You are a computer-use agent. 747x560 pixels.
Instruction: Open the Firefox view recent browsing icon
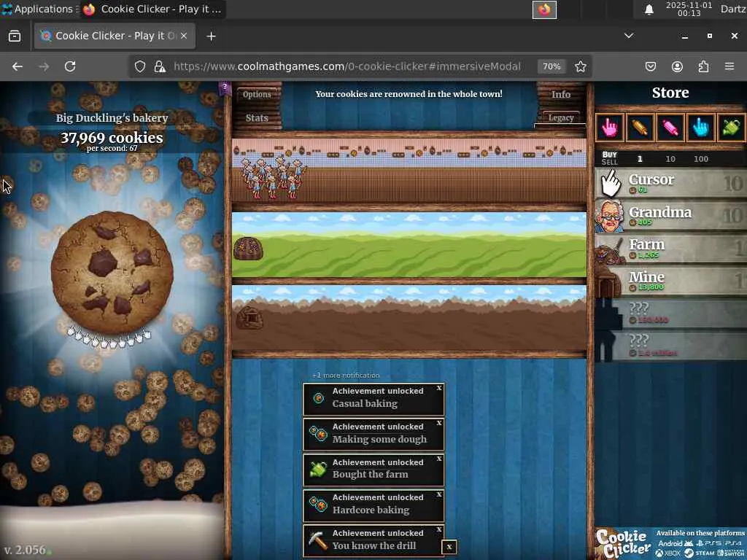(15, 36)
